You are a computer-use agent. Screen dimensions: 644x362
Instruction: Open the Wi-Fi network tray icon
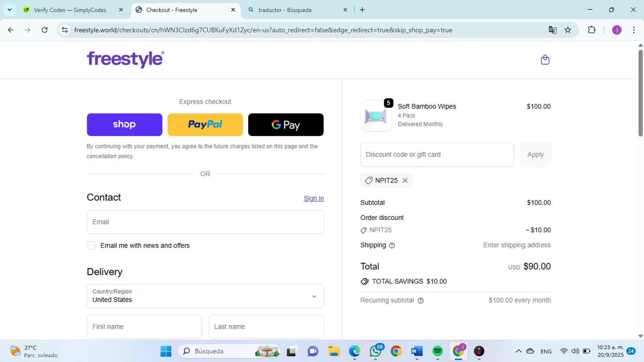pyautogui.click(x=564, y=351)
